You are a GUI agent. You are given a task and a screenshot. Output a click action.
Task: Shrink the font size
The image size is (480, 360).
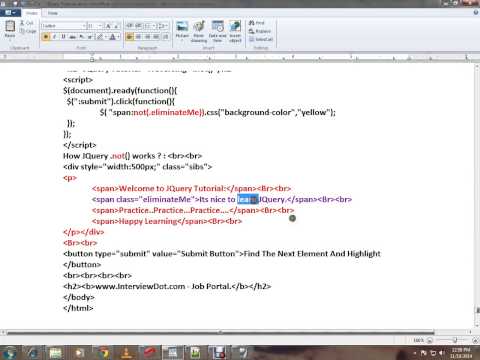pos(116,26)
